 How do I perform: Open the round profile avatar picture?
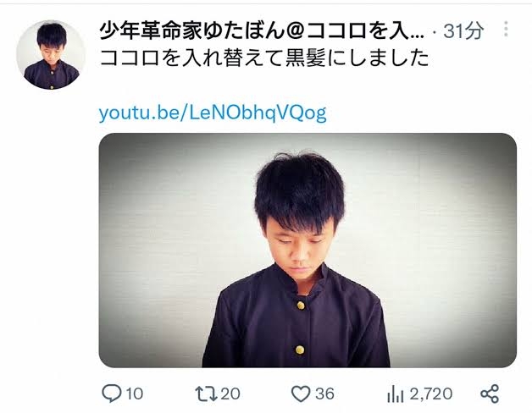(51, 55)
